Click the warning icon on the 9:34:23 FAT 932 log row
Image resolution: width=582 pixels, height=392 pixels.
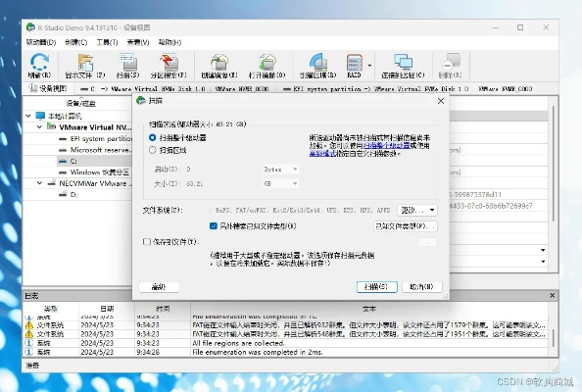[29, 324]
